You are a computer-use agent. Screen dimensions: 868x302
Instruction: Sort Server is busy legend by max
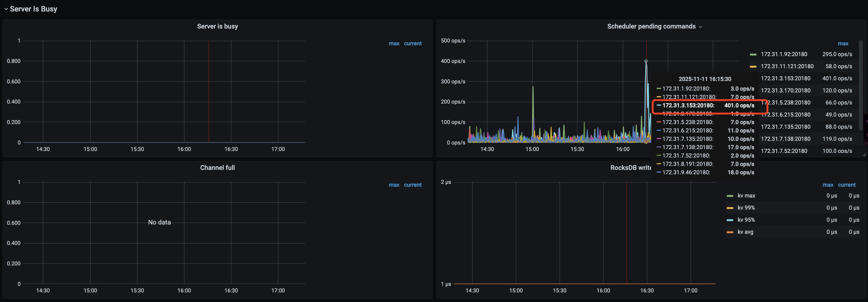tap(393, 43)
